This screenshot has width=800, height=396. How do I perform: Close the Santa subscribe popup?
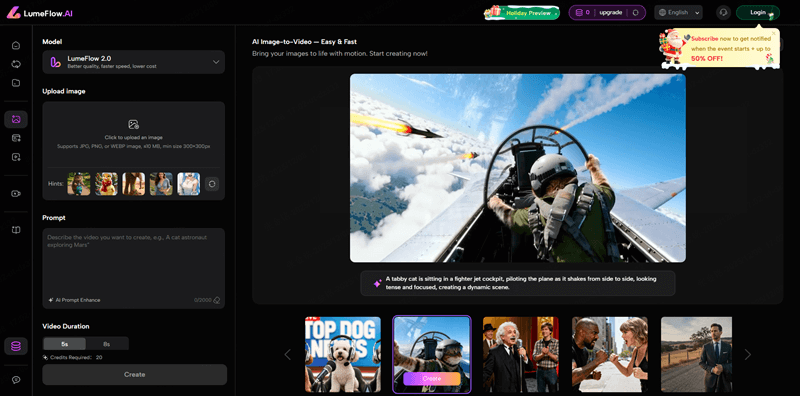point(773,33)
